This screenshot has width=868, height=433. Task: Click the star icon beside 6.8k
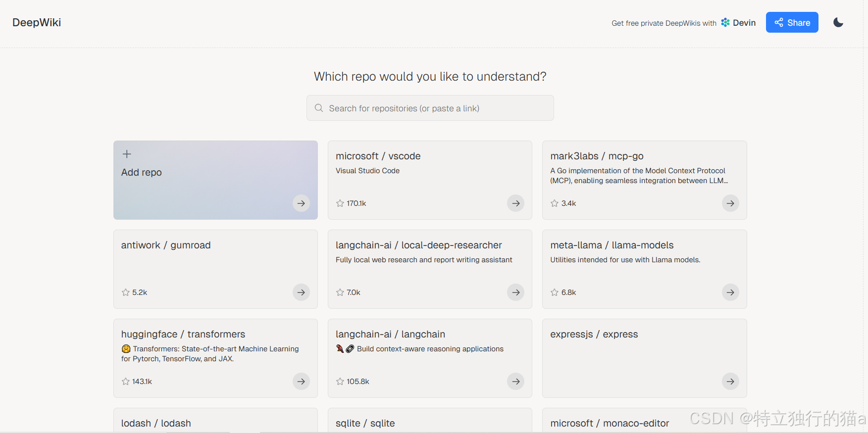coord(555,292)
